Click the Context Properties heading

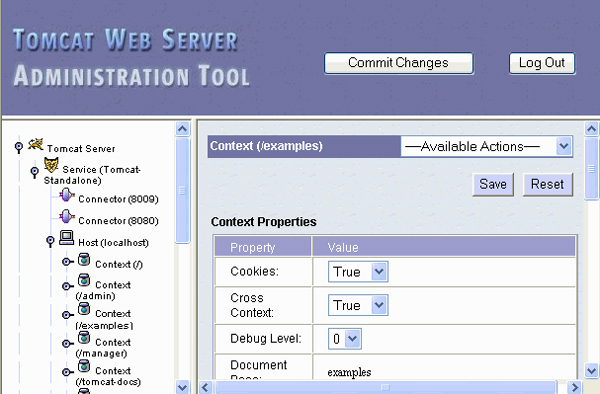(264, 222)
